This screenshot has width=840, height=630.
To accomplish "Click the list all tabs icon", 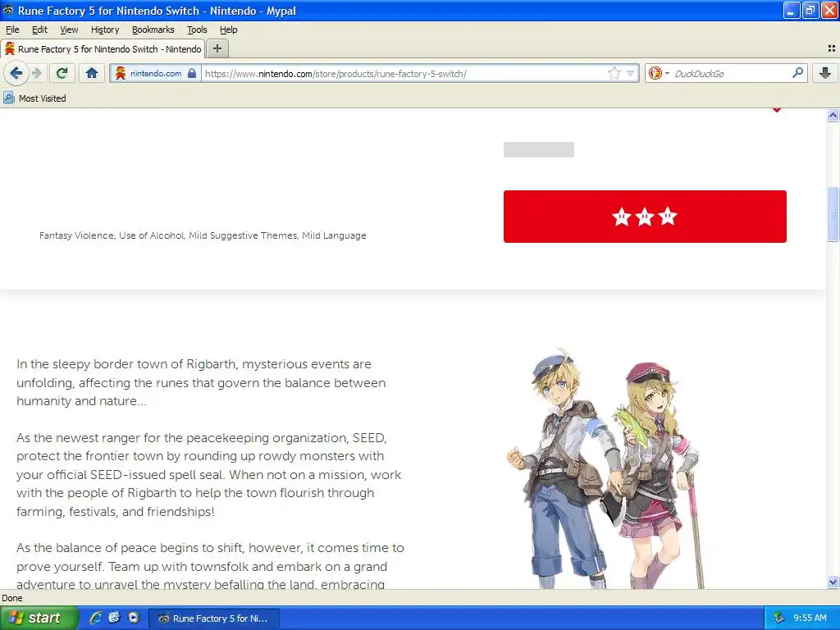I will [x=832, y=48].
